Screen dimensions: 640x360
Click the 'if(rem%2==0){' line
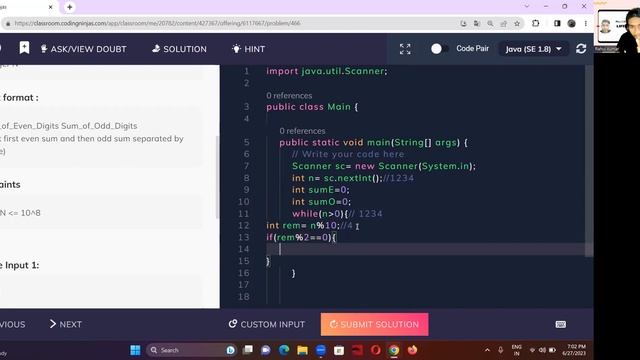(x=301, y=237)
